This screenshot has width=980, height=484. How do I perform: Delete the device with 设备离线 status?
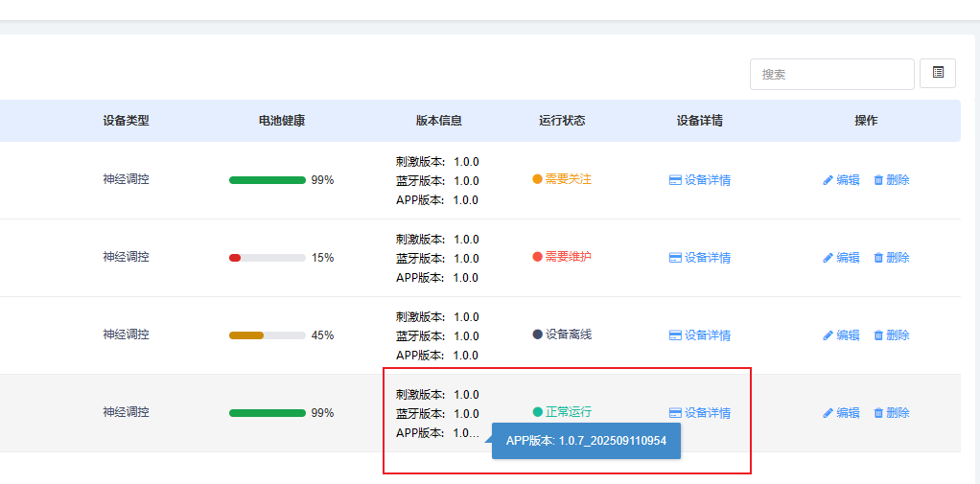(891, 335)
